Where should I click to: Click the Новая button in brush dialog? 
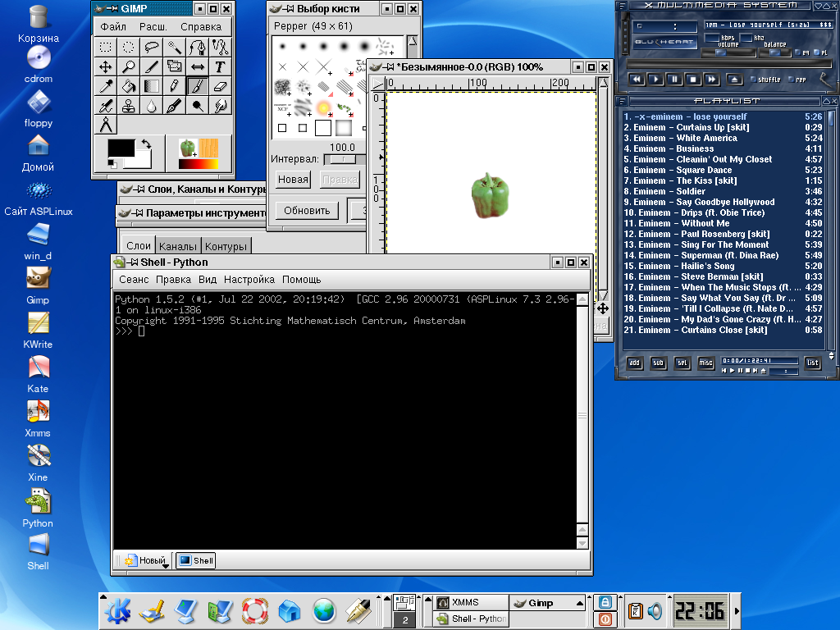coord(293,180)
